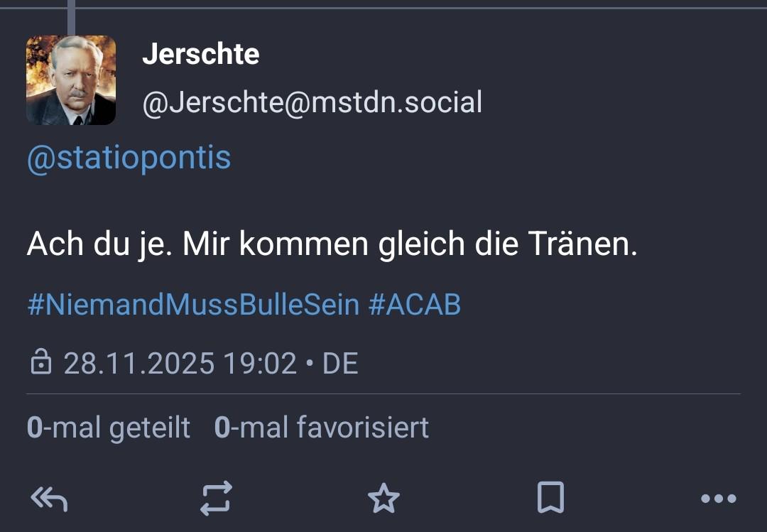Open the #ACAB hashtag
Image resolution: width=767 pixels, height=532 pixels.
tap(415, 305)
